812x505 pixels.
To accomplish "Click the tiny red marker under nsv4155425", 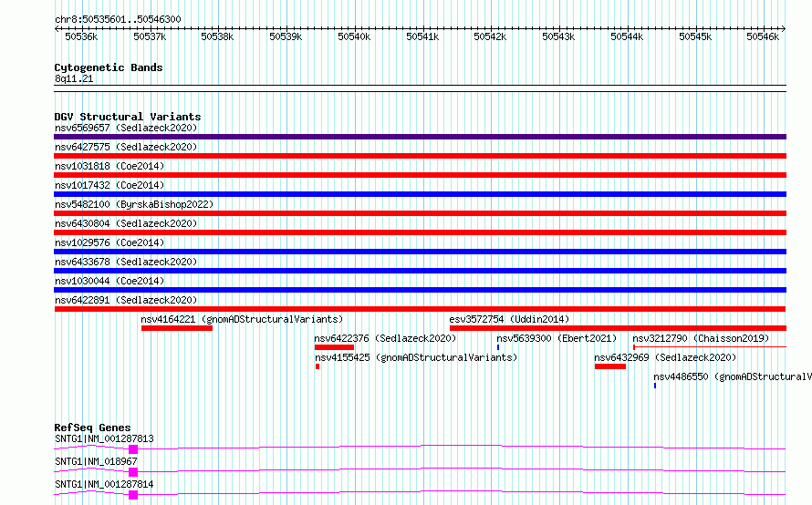I will 318,366.
